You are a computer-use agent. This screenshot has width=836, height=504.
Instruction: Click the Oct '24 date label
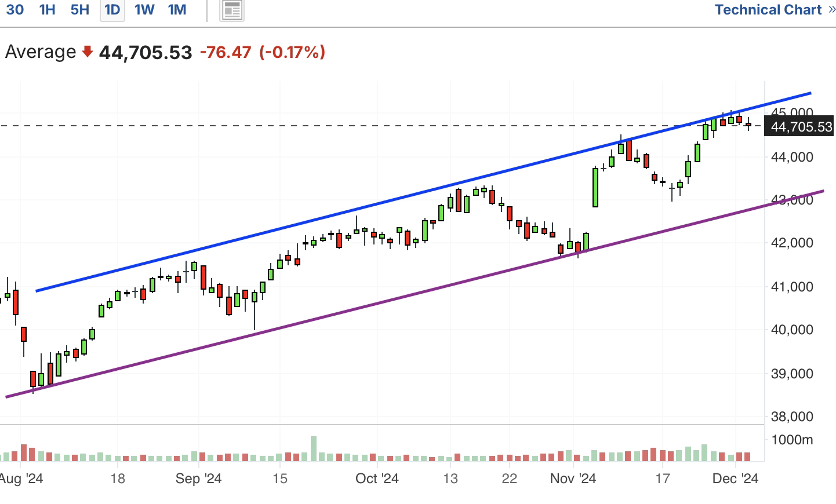(377, 479)
